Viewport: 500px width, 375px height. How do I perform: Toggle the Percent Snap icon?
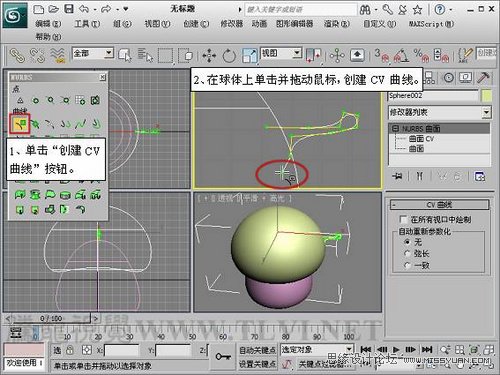point(421,55)
